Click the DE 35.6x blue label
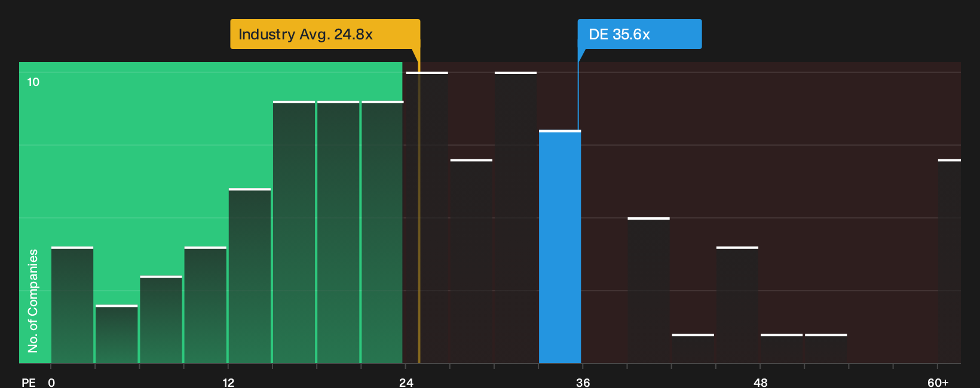 (x=639, y=34)
